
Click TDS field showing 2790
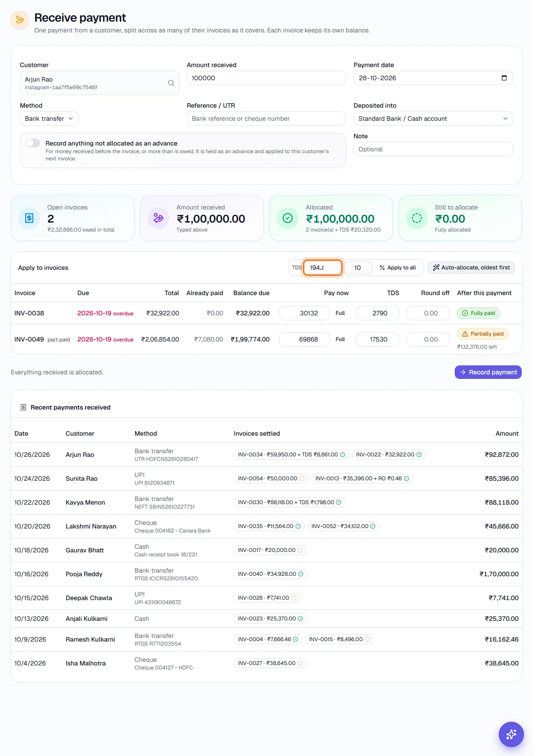coord(378,313)
